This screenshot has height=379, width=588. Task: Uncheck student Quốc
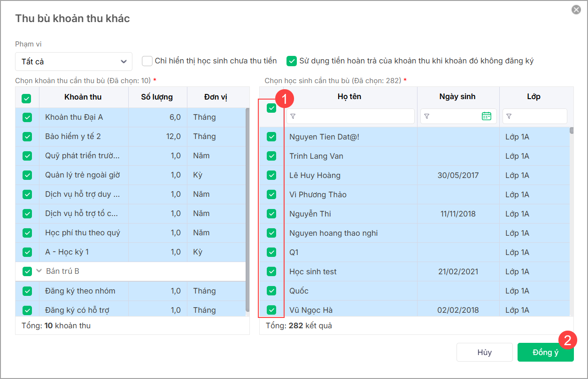[271, 291]
